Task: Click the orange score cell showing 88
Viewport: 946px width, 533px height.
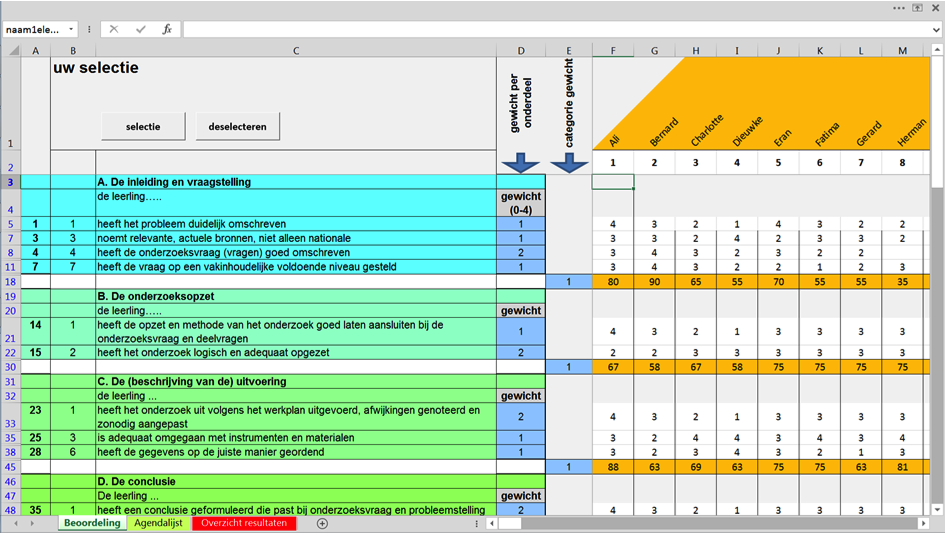Action: 613,467
